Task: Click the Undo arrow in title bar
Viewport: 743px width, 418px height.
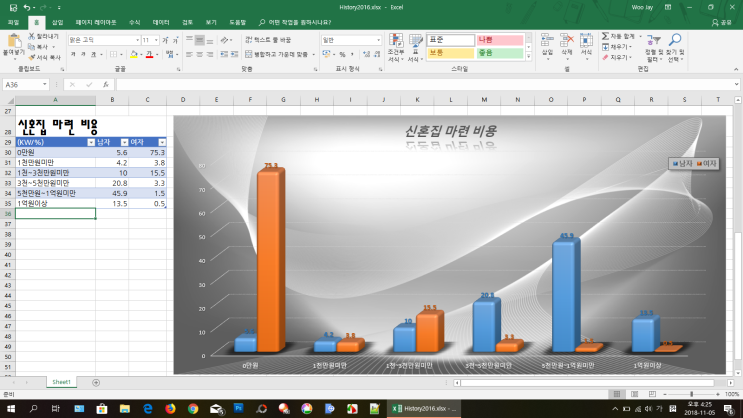Action: click(27, 7)
